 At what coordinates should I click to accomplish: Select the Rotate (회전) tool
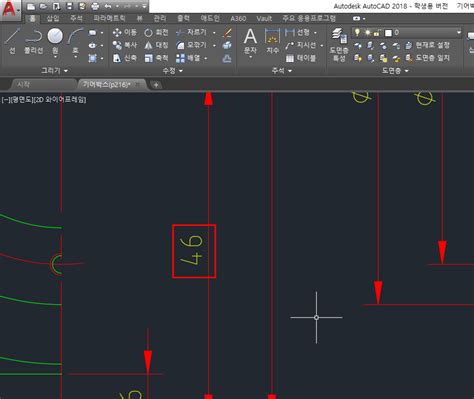pyautogui.click(x=156, y=32)
